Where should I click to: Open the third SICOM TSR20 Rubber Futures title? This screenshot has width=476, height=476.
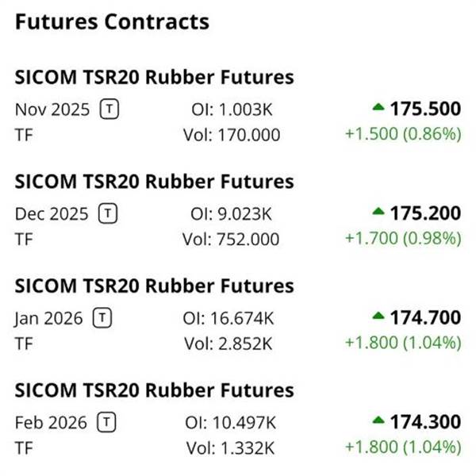pos(154,286)
